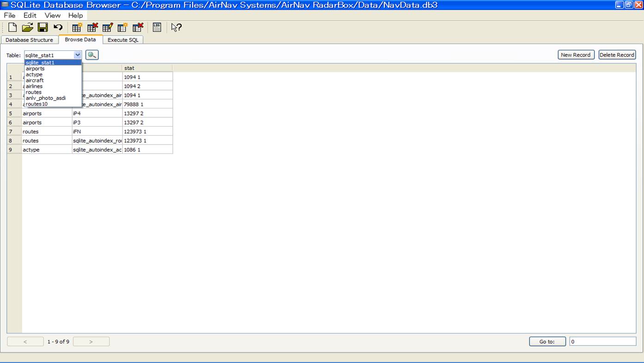Click the iP3 cell
The width and height of the screenshot is (644, 363).
(97, 122)
